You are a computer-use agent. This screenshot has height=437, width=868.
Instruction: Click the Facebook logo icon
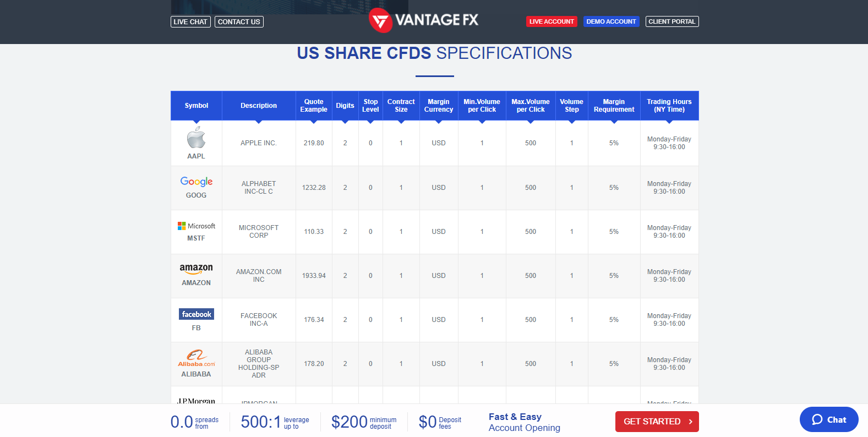click(196, 314)
